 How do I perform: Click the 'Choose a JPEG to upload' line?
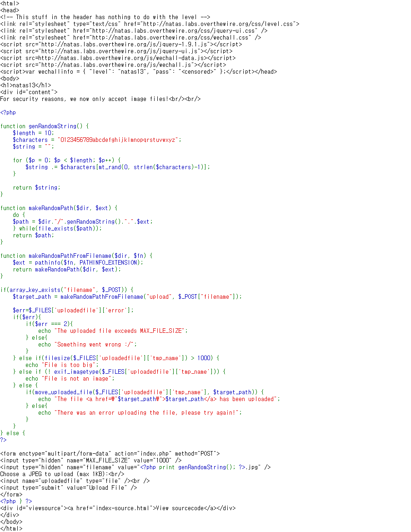(62, 474)
